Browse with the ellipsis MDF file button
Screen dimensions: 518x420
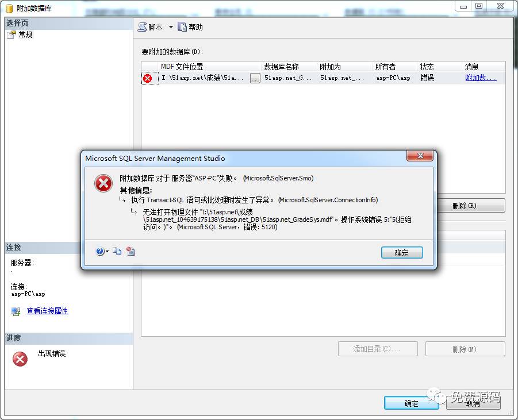[x=255, y=78]
